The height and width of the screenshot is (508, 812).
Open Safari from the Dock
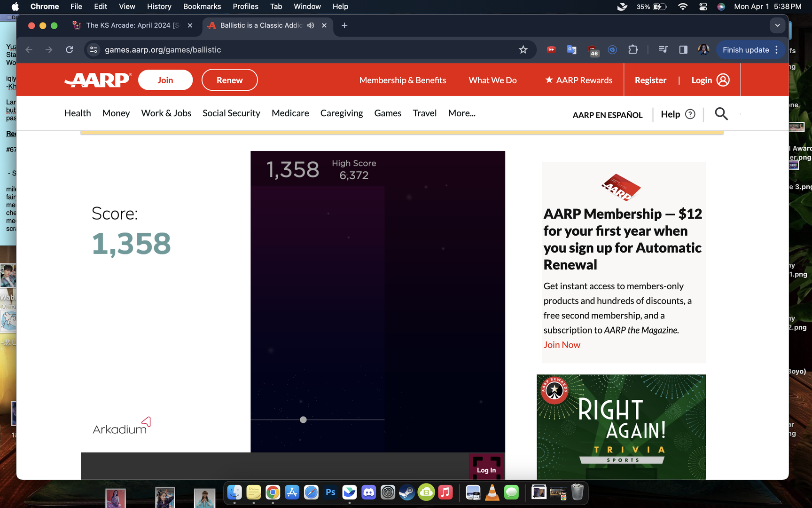tap(311, 492)
